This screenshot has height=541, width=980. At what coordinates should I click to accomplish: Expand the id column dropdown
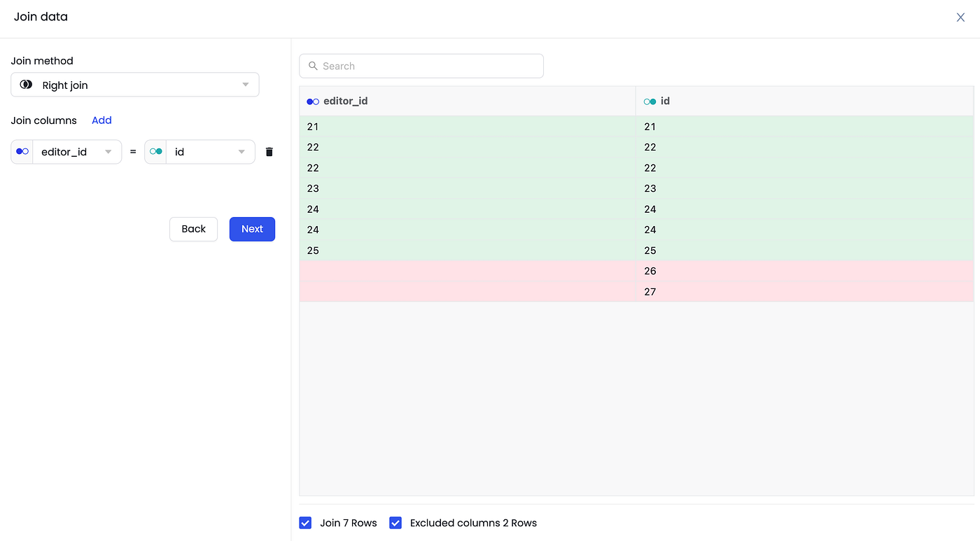[x=241, y=151]
